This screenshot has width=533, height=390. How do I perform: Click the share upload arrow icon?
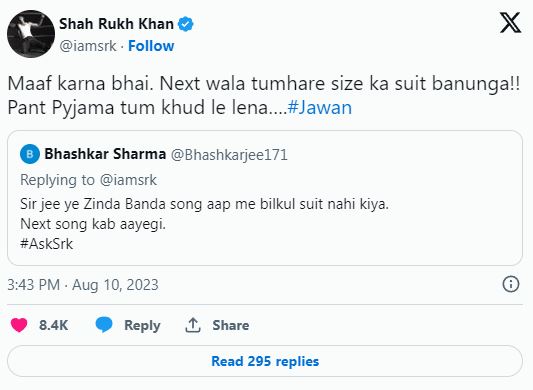point(193,325)
